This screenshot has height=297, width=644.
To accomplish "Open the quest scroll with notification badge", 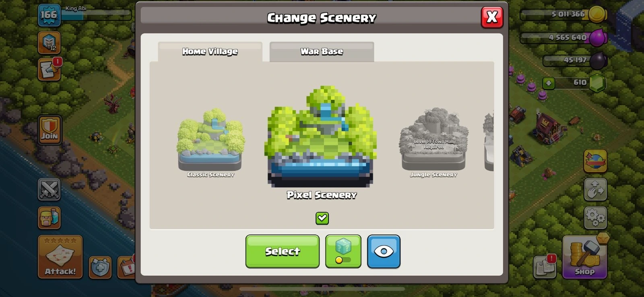I will coord(49,69).
